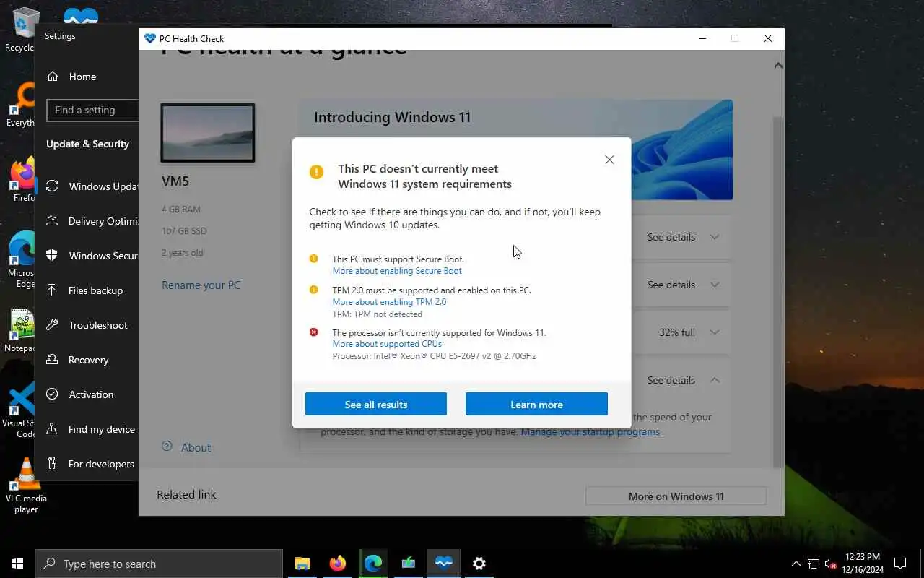Click the Troubleshoot wrench icon
The height and width of the screenshot is (578, 924).
coord(52,325)
